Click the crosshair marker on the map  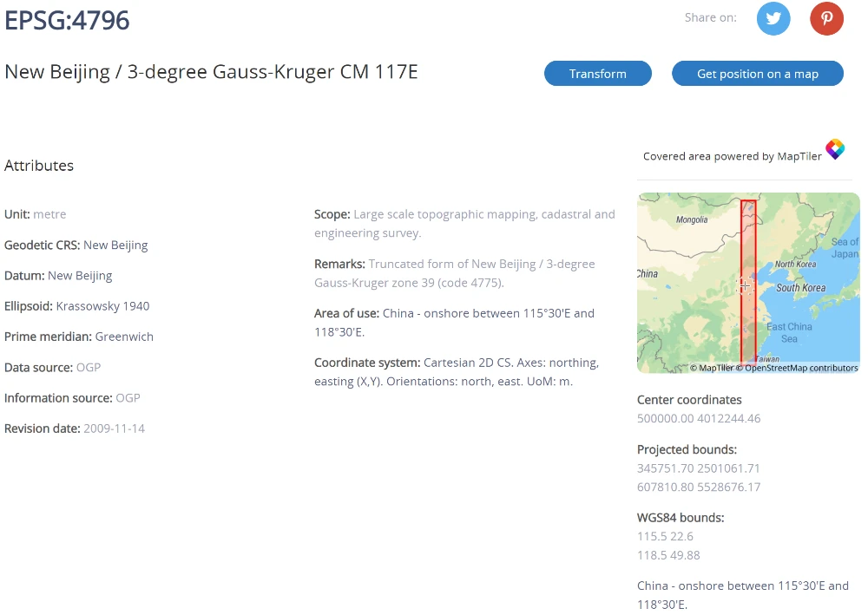pos(744,285)
